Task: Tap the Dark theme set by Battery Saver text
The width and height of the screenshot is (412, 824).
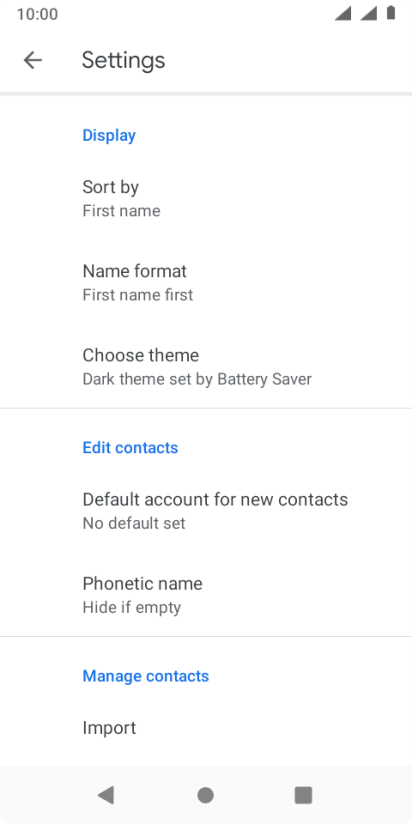Action: [197, 379]
